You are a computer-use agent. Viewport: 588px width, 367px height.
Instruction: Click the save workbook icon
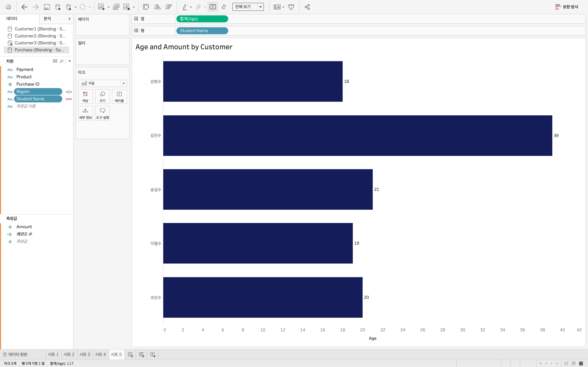(47, 7)
